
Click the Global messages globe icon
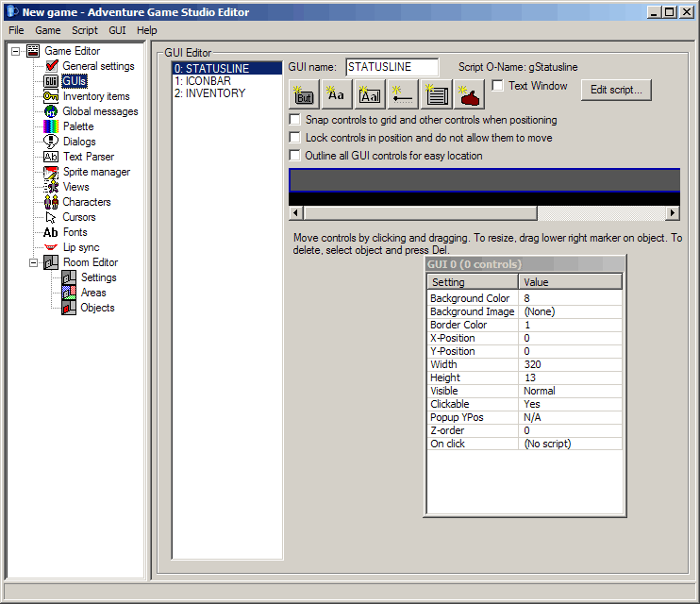tap(51, 111)
